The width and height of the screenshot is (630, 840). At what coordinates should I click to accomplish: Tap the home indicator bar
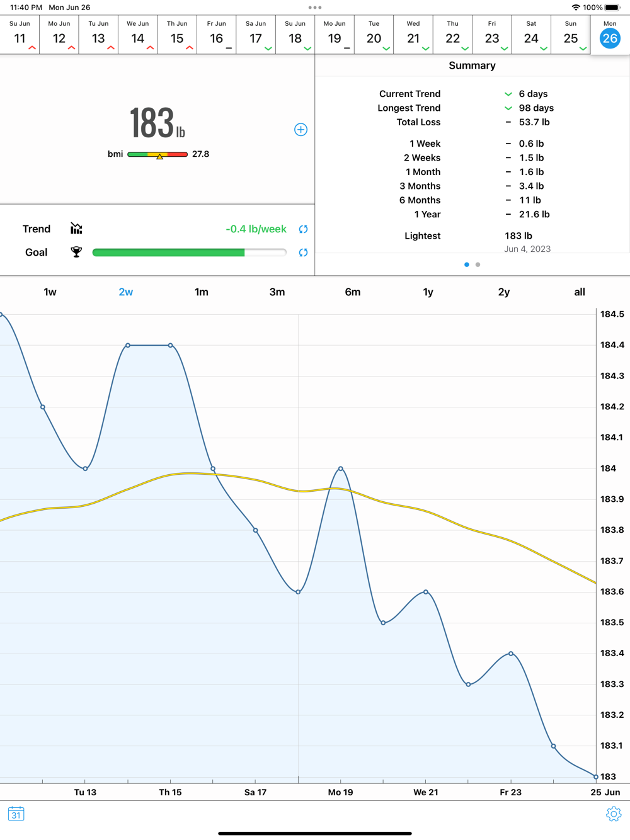[315, 833]
